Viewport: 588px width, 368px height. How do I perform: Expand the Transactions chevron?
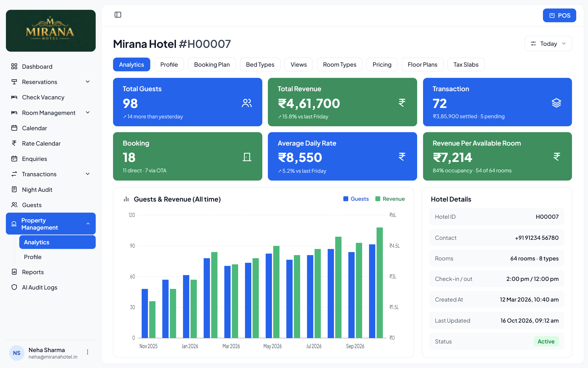[x=88, y=174]
